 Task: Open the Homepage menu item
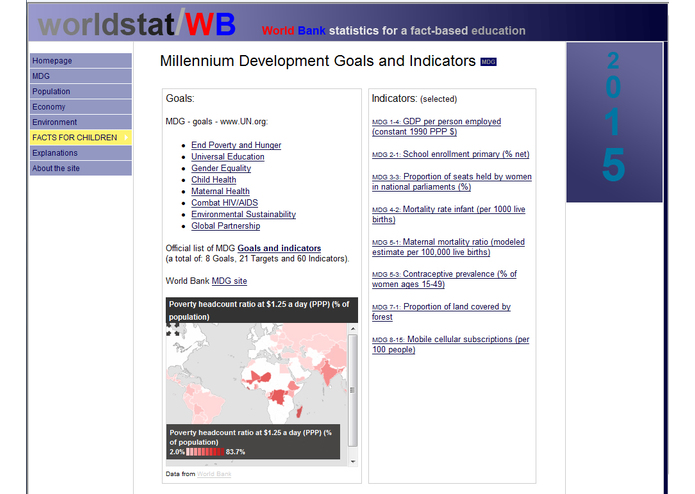pos(81,61)
